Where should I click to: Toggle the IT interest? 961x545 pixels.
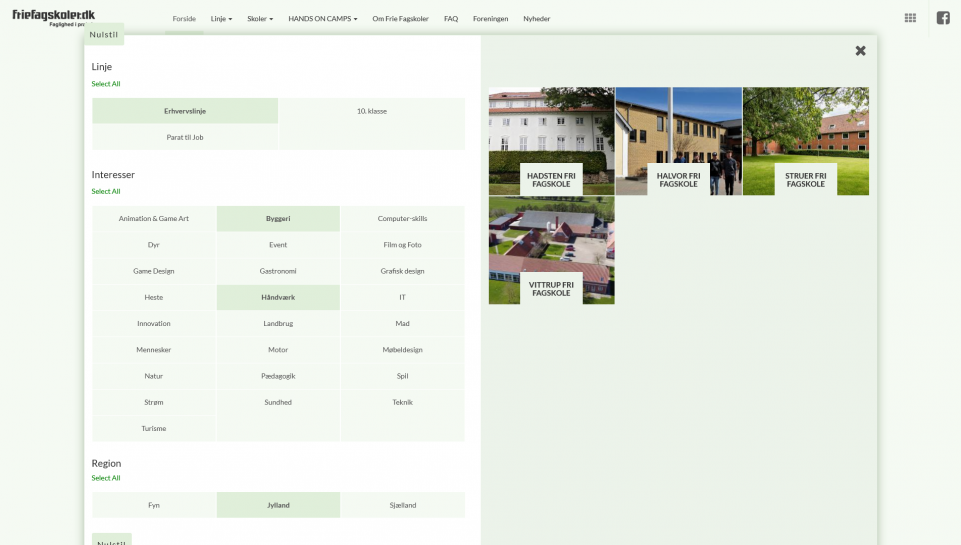[x=403, y=297]
